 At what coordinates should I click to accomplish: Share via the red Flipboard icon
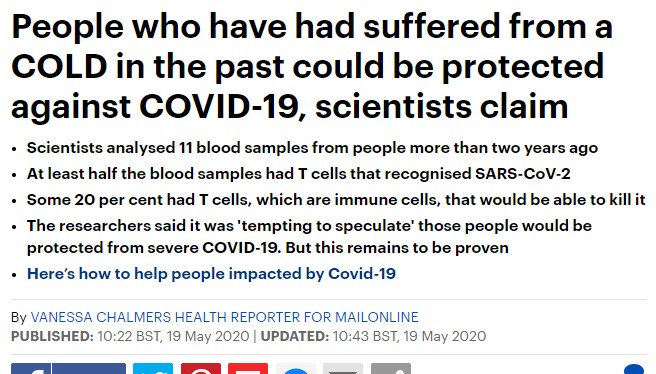tap(248, 369)
